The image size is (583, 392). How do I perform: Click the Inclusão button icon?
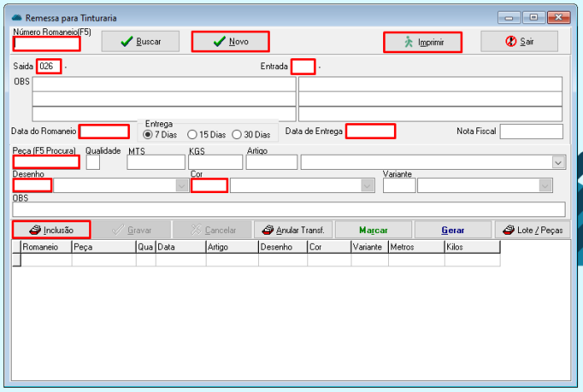(36, 230)
